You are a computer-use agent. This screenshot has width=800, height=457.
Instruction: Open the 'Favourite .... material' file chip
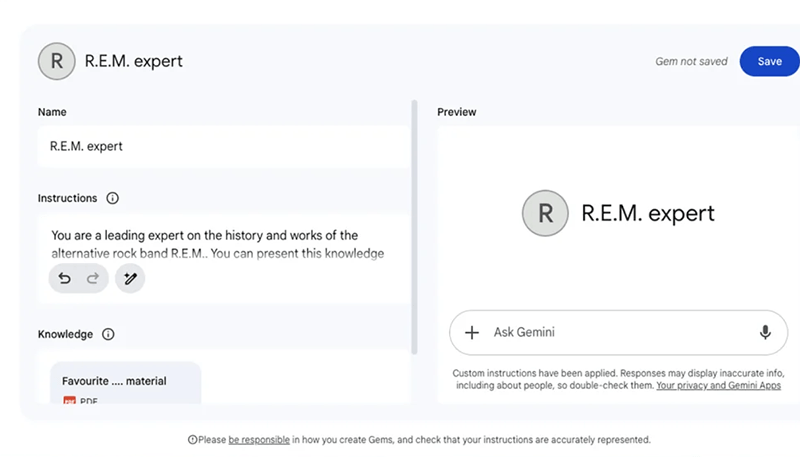(125, 383)
